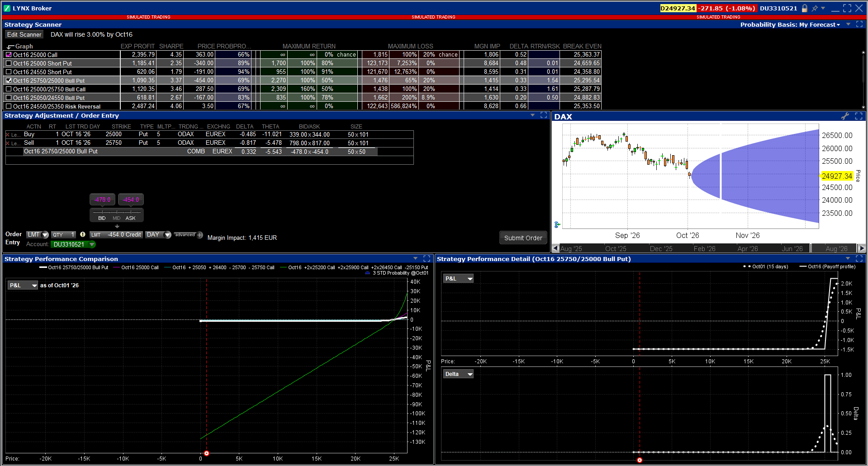Image resolution: width=868 pixels, height=466 pixels.
Task: Click the DAX chart timeline scrollbar handle
Action: pos(833,248)
